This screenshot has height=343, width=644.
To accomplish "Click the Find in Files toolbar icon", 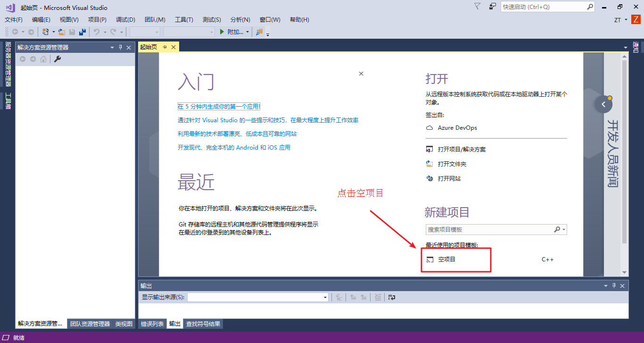I will point(260,32).
